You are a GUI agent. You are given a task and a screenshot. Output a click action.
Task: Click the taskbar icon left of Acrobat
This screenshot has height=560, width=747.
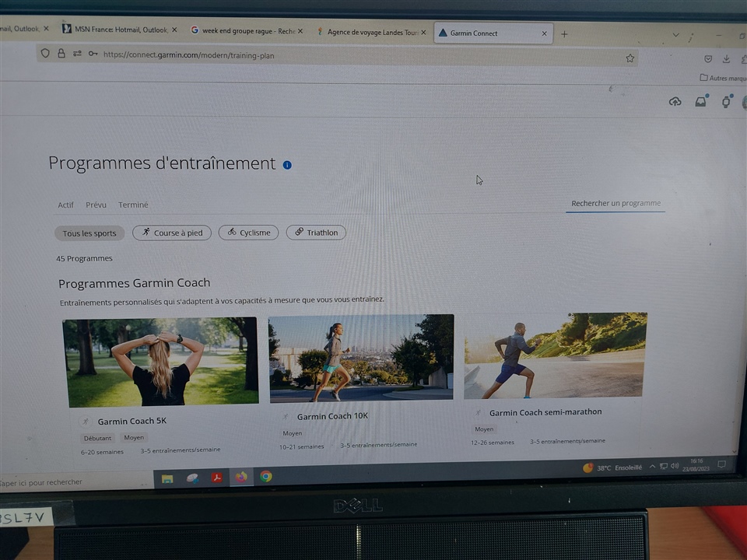tap(192, 478)
